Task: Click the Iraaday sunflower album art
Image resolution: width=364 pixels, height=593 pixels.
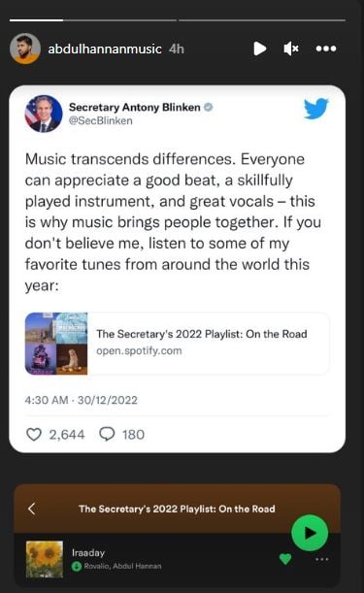Action: pos(45,559)
